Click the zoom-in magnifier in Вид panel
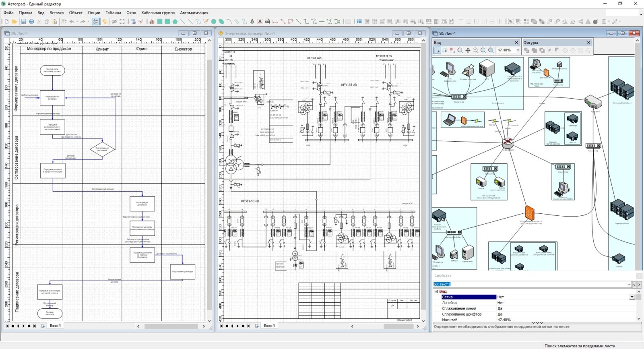This screenshot has width=644, height=349. coord(476,50)
